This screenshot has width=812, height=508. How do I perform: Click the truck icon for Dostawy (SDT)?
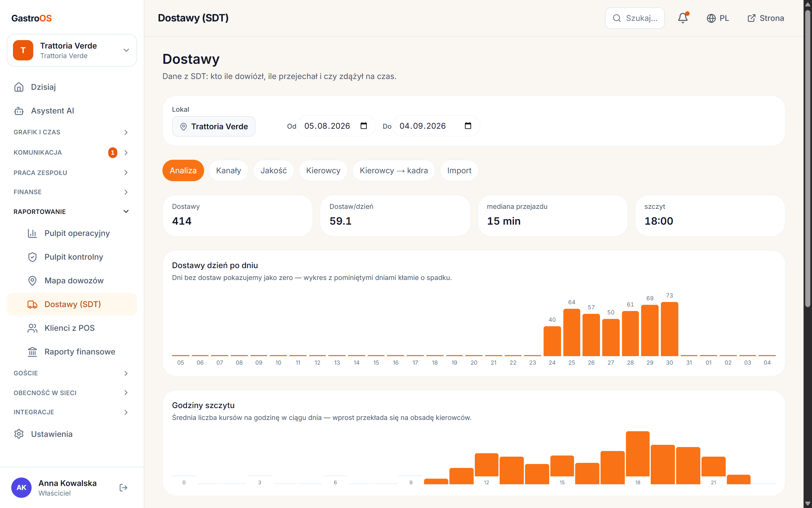click(32, 305)
